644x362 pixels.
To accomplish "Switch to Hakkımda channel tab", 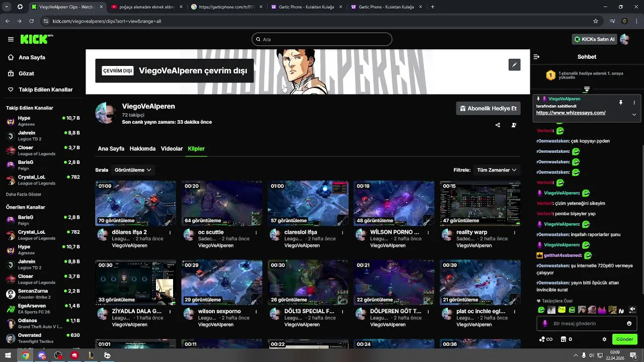I will point(142,149).
